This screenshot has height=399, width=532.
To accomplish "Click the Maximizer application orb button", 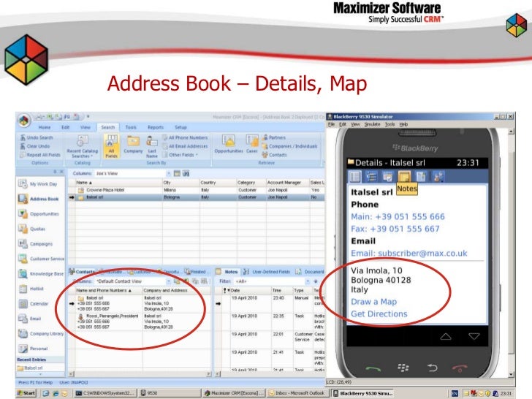I will [x=24, y=120].
